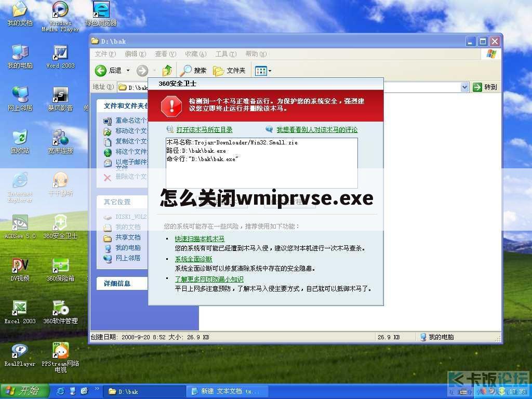Click 移动这个文件 task in side pane
Image resolution: width=532 pixels, height=399 pixels.
click(126, 131)
